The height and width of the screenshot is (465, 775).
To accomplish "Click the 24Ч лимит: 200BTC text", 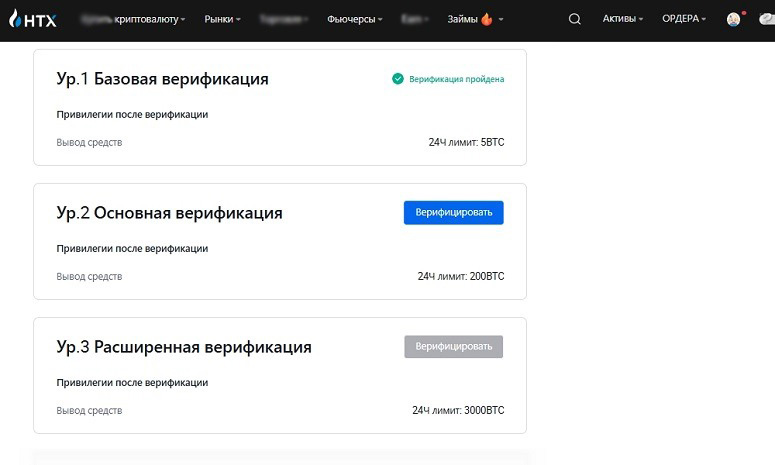I will pos(460,276).
